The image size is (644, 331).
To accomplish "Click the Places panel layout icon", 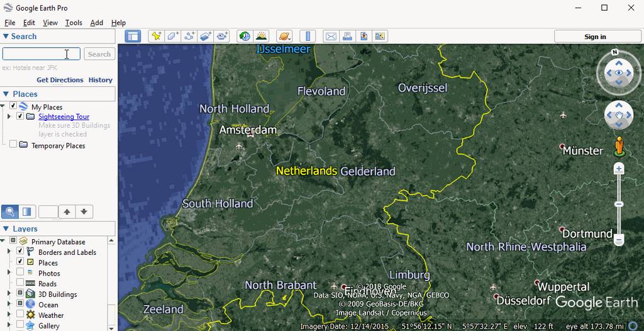I will [x=26, y=212].
